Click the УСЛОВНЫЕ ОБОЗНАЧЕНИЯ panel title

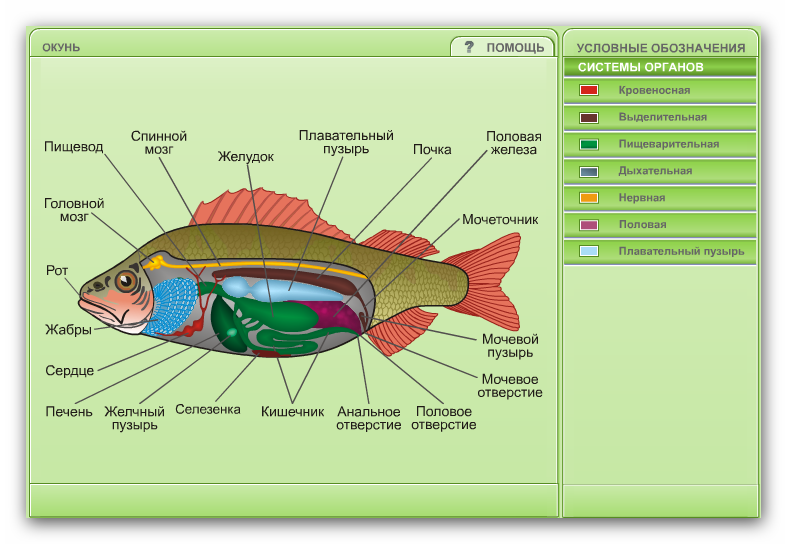coord(661,48)
